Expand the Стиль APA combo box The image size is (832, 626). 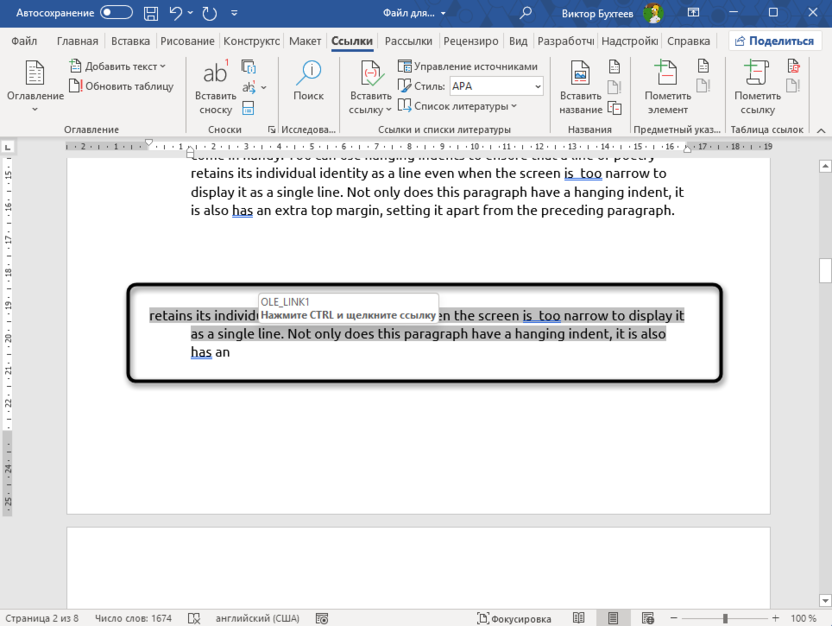(x=536, y=87)
